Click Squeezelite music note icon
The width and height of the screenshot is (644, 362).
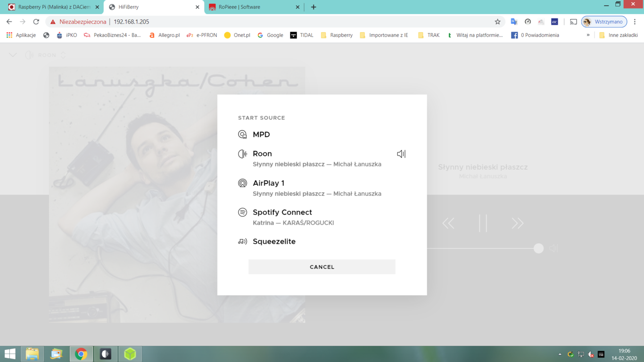click(x=242, y=241)
